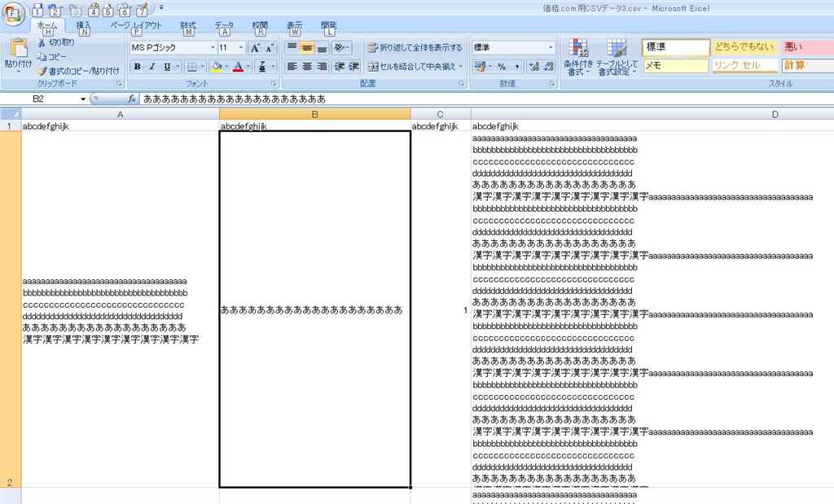
Task: Select cell A1 containing abcdefghijk
Action: click(121, 126)
